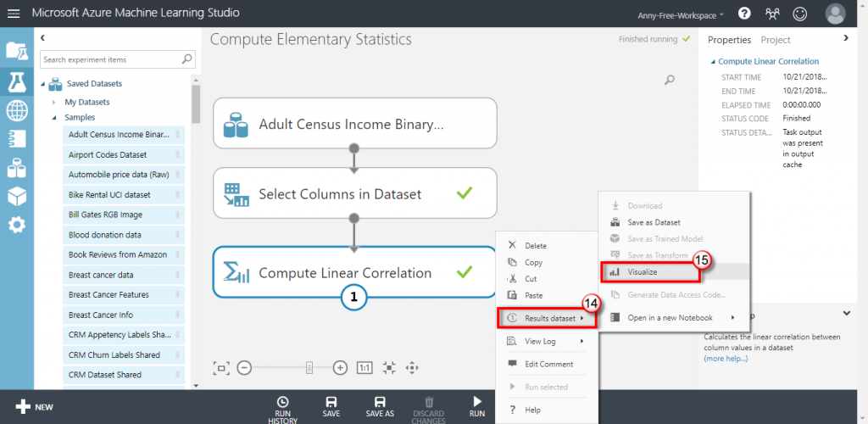Expand the properties pane right chevron
868x424 pixels.
pos(845,37)
